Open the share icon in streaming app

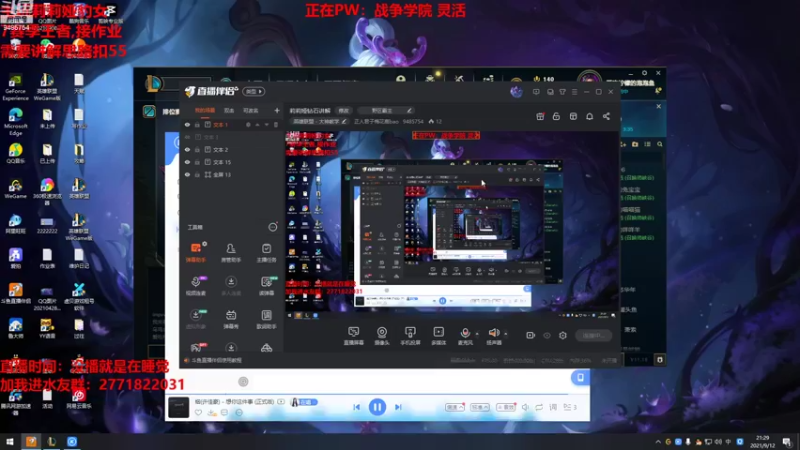coord(606,116)
